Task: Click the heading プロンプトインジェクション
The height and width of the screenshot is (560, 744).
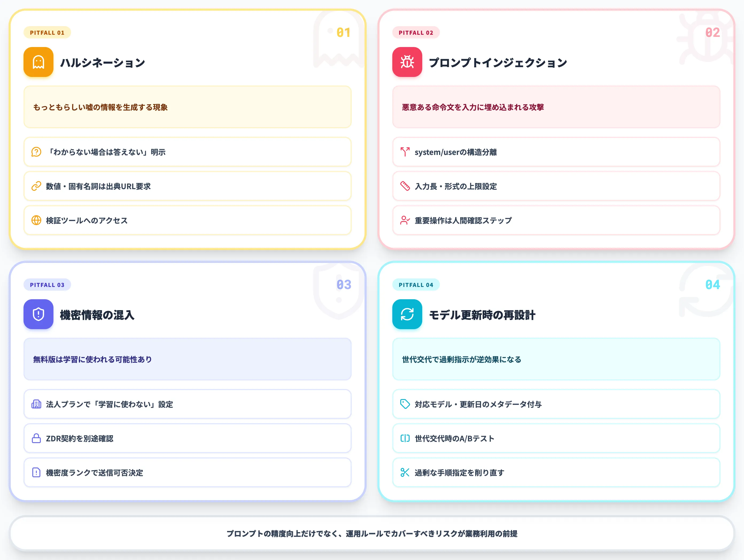Action: [498, 63]
